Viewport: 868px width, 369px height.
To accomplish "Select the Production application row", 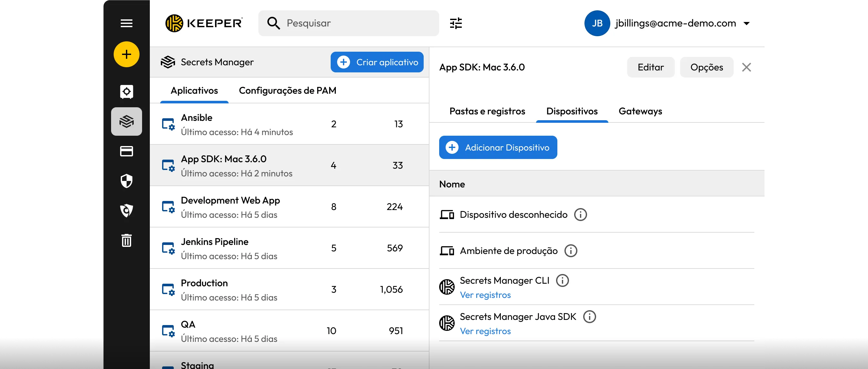I will (x=289, y=290).
